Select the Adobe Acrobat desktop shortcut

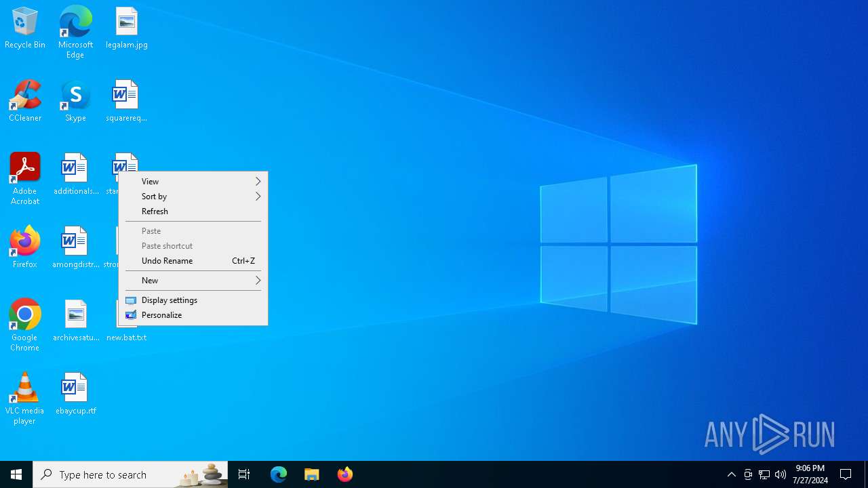point(25,179)
